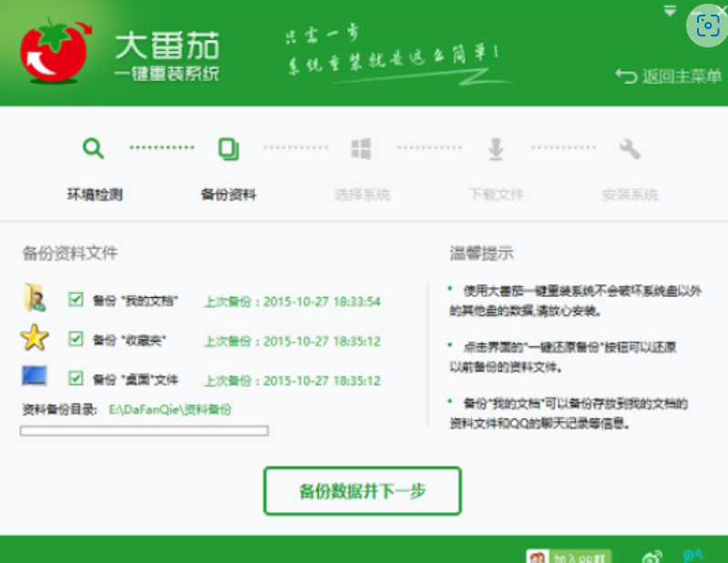The height and width of the screenshot is (563, 728).
Task: Click the star favorites icon
Action: [x=36, y=339]
